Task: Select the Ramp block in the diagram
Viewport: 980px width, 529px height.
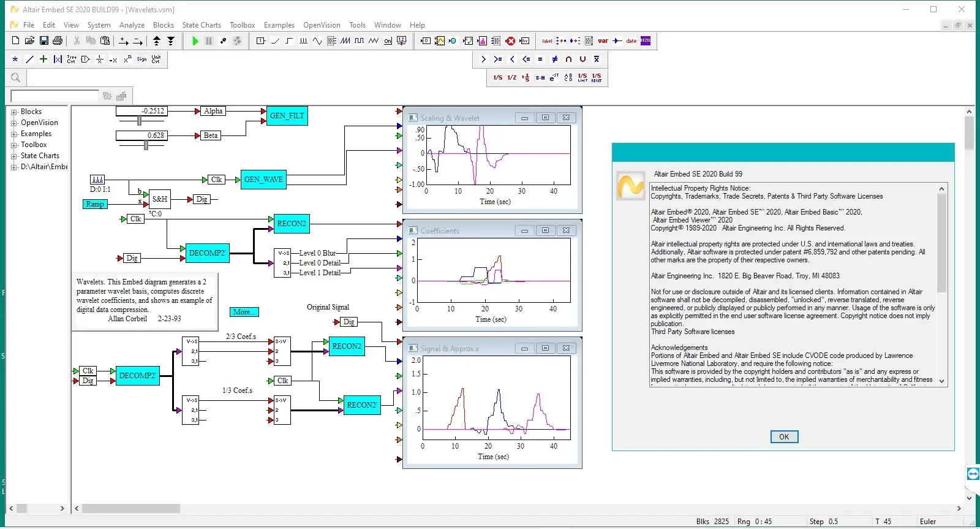Action: (x=95, y=204)
